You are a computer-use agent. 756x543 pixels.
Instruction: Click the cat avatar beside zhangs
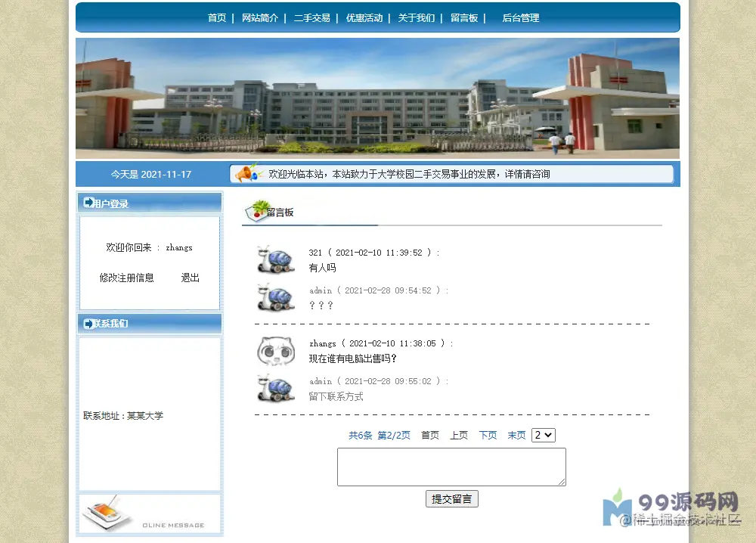point(276,351)
